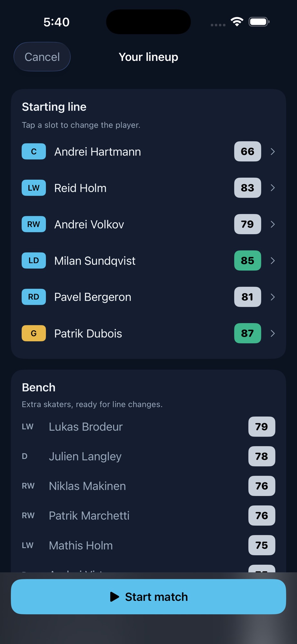Select green 87 rating for Patrik Dubois
Viewport: 297px width, 644px height.
click(x=247, y=333)
